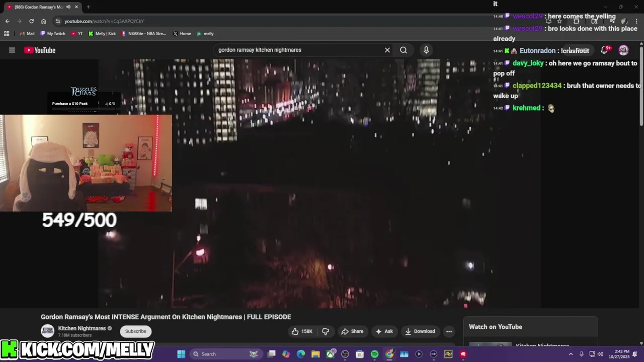The image size is (644, 362).
Task: Click the video title text
Action: 166,317
